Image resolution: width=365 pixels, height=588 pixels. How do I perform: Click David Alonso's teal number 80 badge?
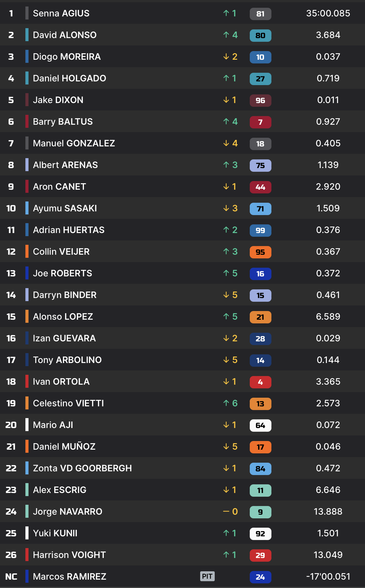click(x=260, y=35)
